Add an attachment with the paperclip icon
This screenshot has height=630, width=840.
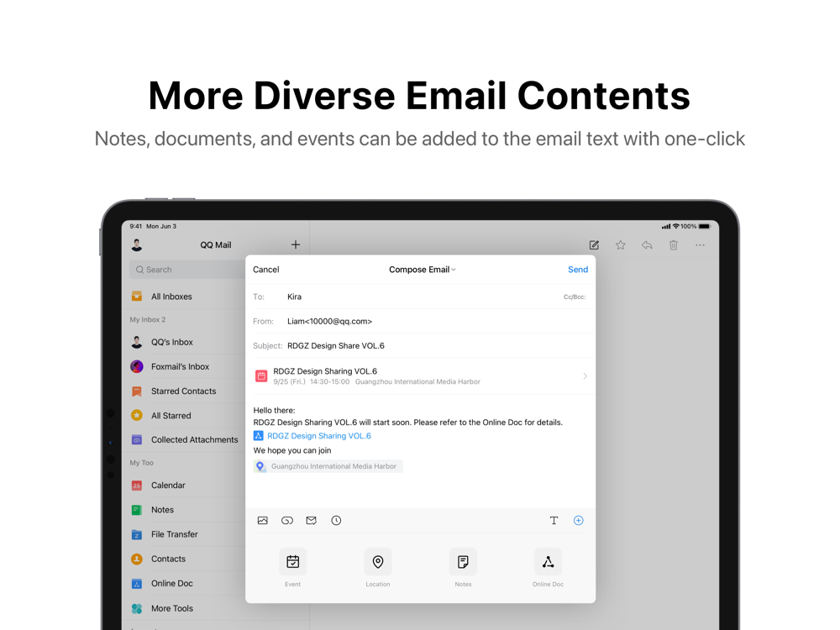pos(287,520)
